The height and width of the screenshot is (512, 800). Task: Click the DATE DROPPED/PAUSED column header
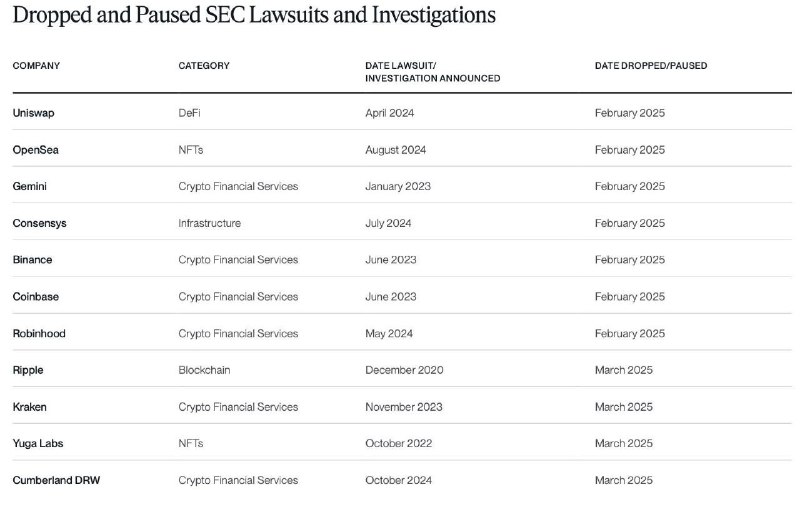[651, 66]
